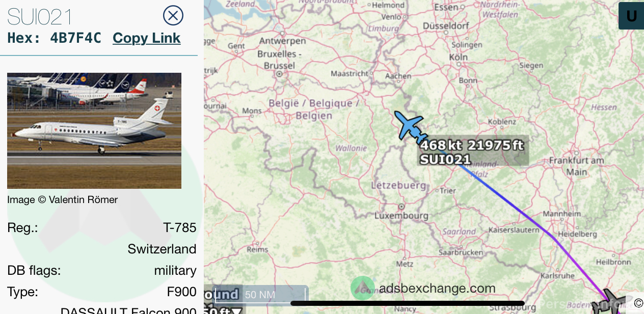The height and width of the screenshot is (314, 644).
Task: Click the SUI021 callsign heading
Action: 39,17
